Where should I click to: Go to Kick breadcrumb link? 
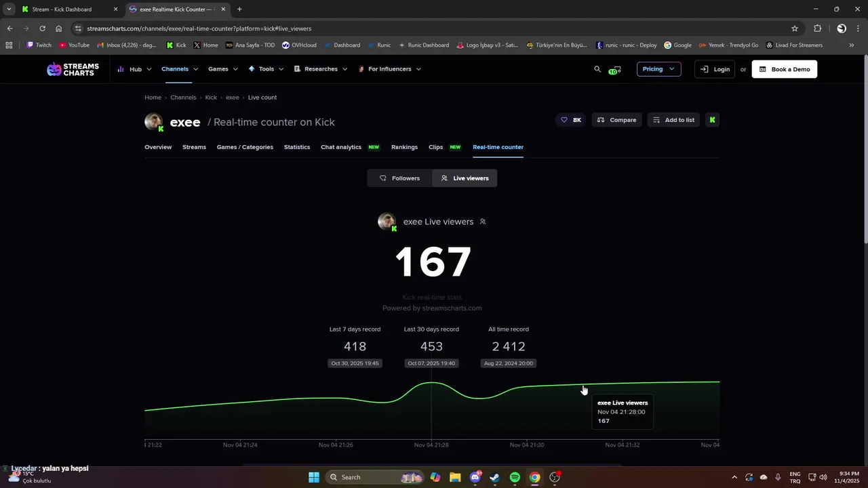(x=211, y=98)
